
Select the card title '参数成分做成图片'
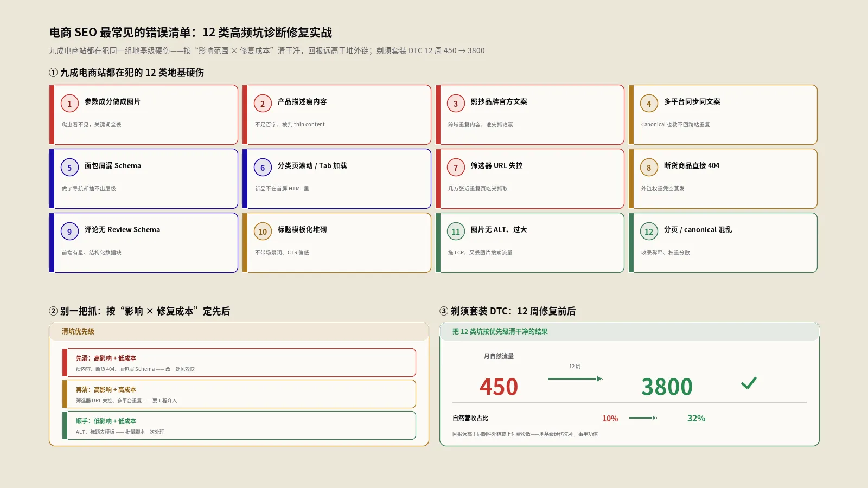click(112, 101)
